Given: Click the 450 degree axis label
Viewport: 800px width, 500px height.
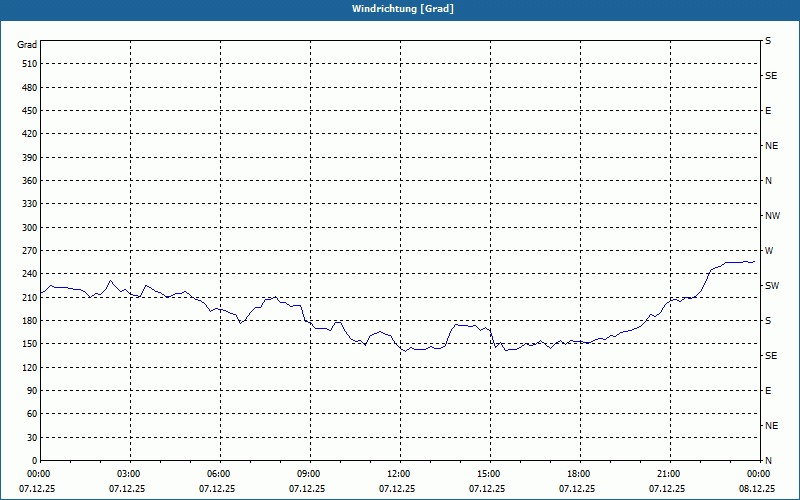Looking at the screenshot, I should [30, 111].
